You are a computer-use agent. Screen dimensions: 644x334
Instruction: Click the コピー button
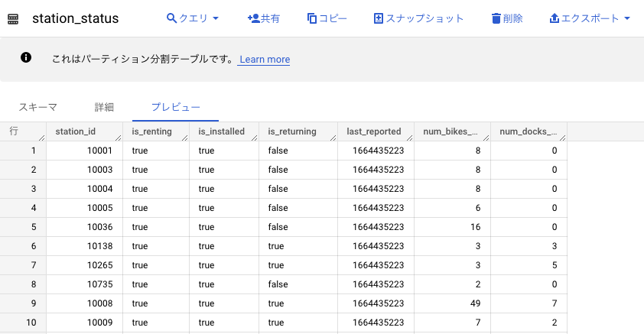pyautogui.click(x=327, y=18)
